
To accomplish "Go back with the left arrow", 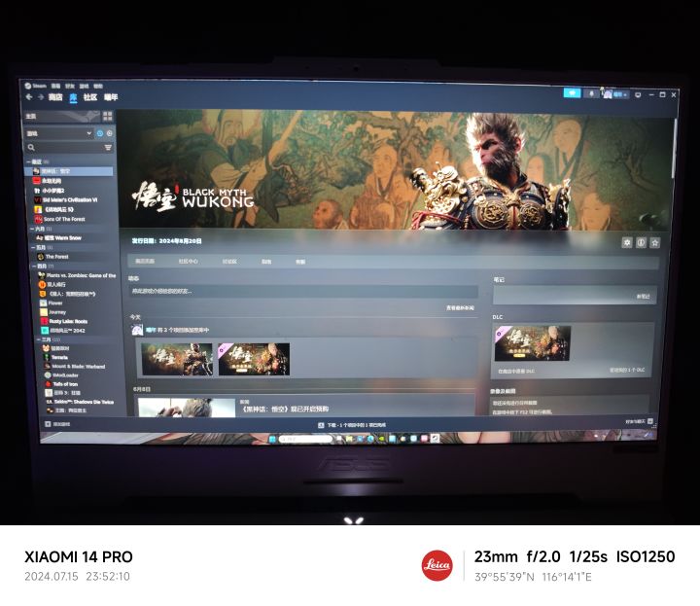I will [29, 97].
